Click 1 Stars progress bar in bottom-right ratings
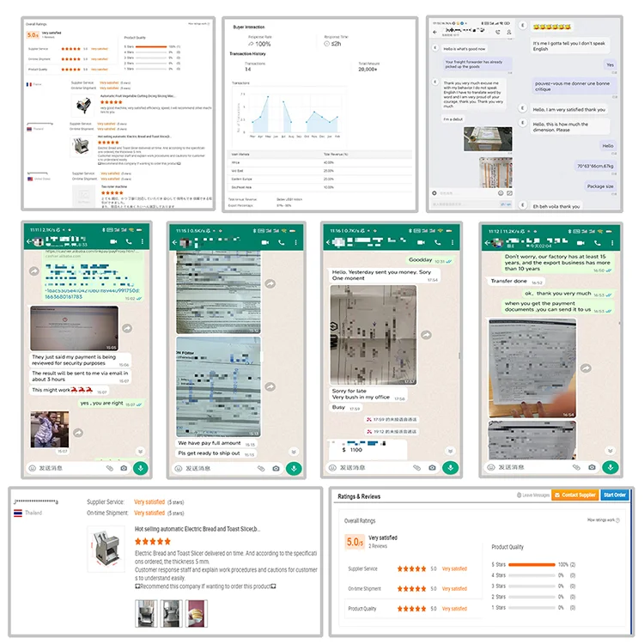 [x=532, y=607]
